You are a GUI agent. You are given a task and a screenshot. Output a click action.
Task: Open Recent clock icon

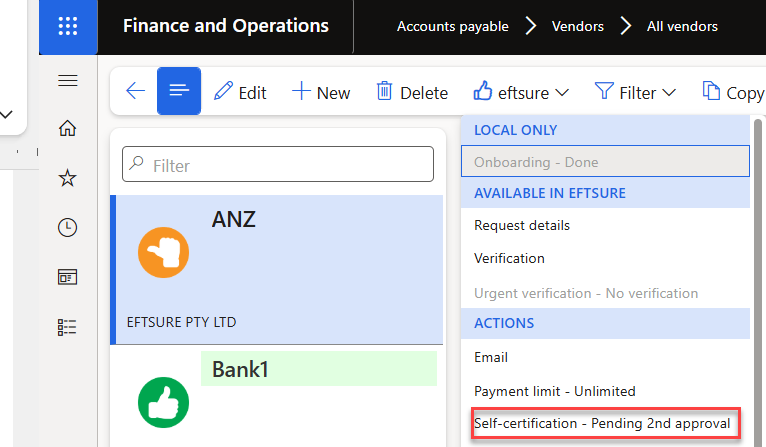click(67, 228)
